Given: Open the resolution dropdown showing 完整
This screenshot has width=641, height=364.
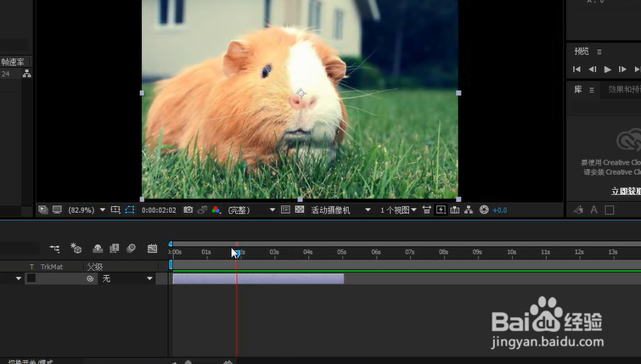Looking at the screenshot, I should coord(251,210).
